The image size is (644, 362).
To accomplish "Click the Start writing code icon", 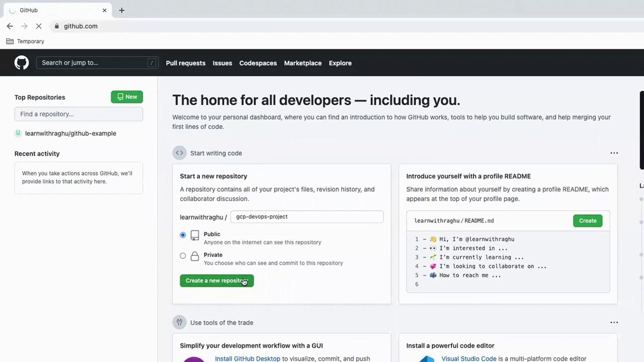I will [x=180, y=153].
